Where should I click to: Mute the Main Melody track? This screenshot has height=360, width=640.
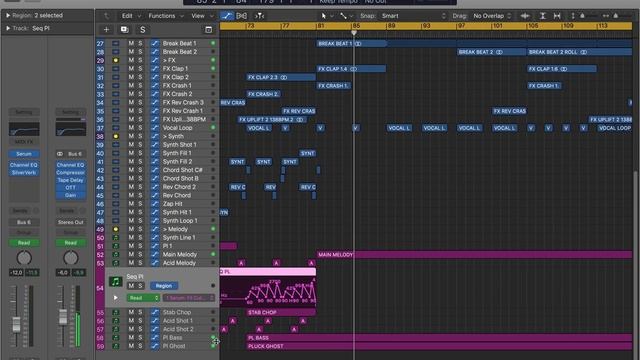[131, 254]
